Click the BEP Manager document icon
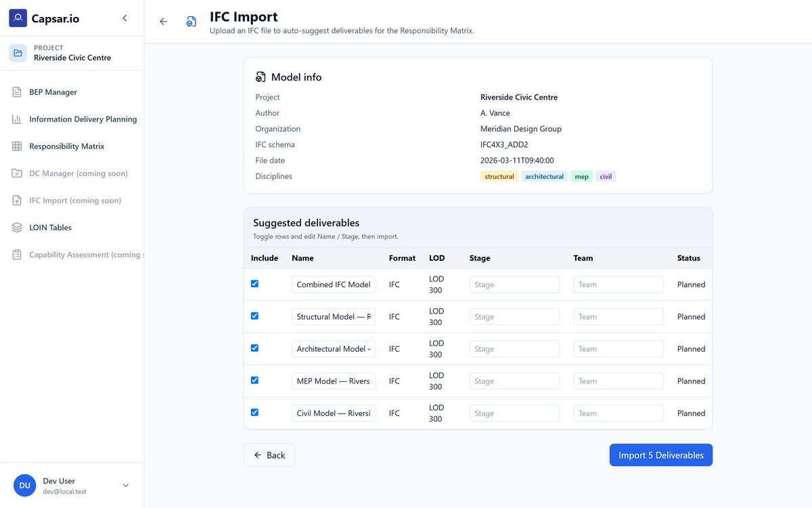 17,92
